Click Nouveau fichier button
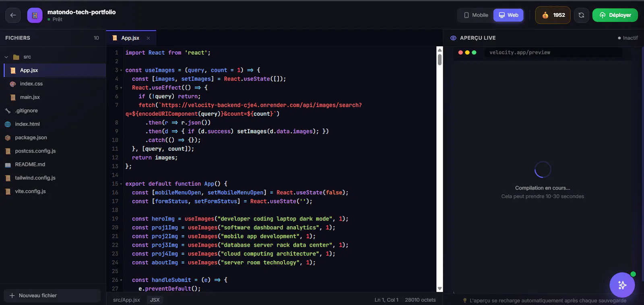 click(x=52, y=296)
